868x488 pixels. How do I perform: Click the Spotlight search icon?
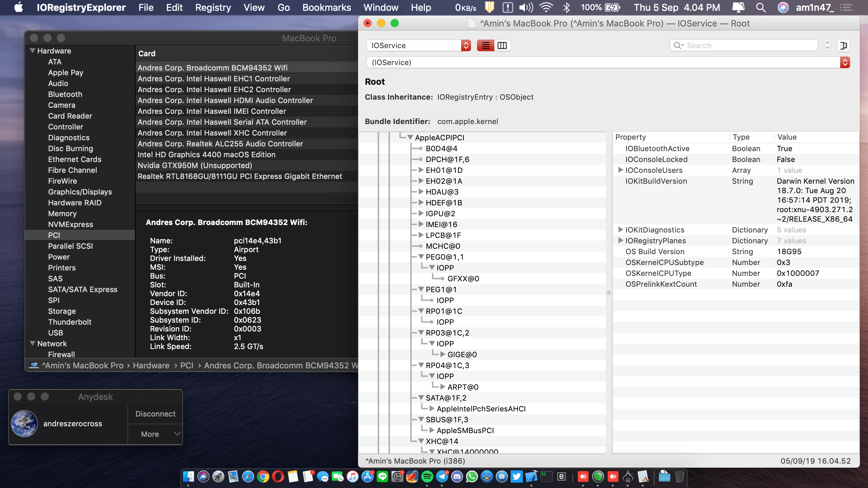(x=761, y=7)
